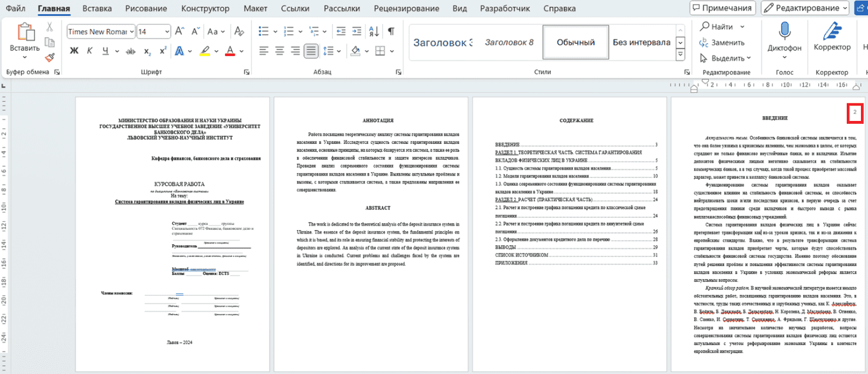Switch to the Рисование tab
Screen dimensions: 868x374
(x=147, y=9)
